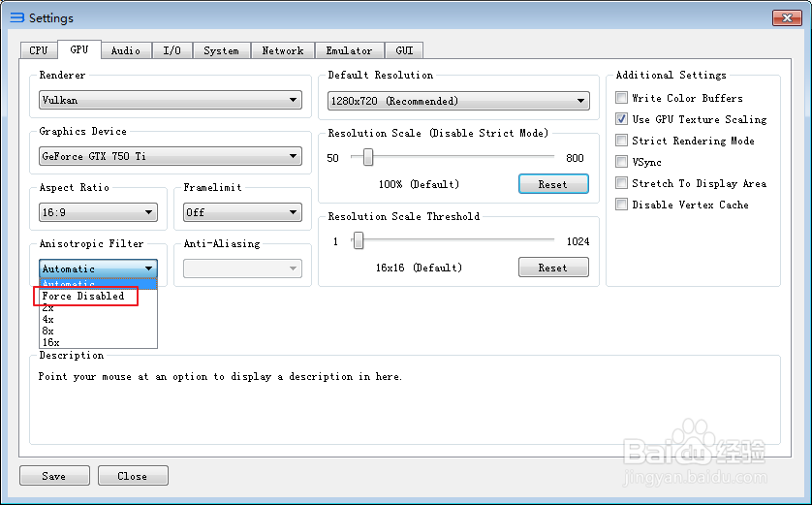The height and width of the screenshot is (505, 812).
Task: Click Reset under Resolution Scale slider
Action: [553, 184]
